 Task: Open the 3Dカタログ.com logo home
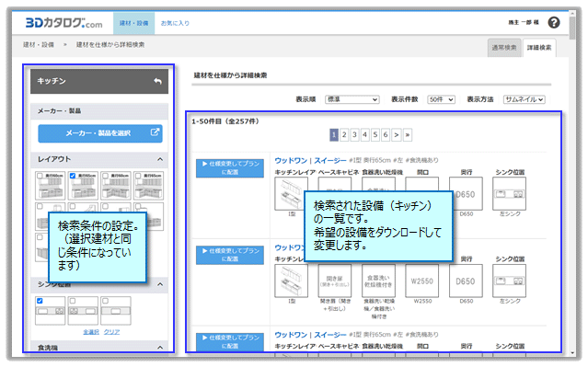[63, 23]
